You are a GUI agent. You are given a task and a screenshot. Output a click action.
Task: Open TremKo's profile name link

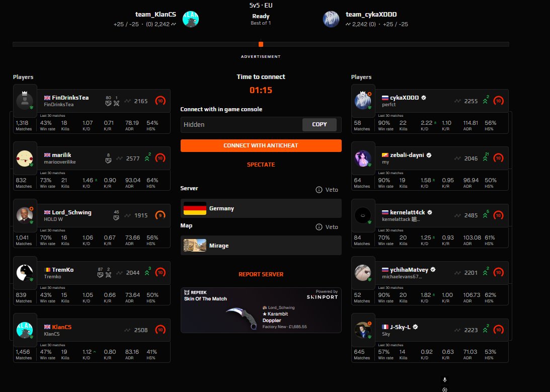(63, 270)
